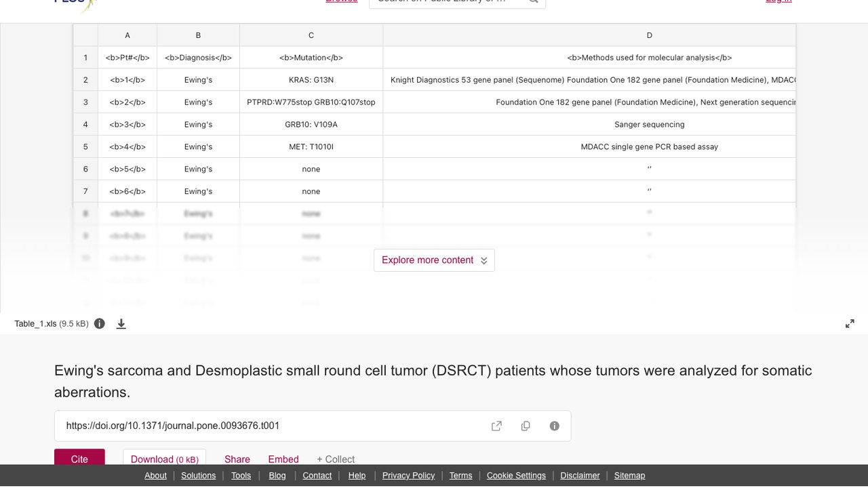Open the About footer link
Screen dimensions: 868x488
pyautogui.click(x=155, y=475)
